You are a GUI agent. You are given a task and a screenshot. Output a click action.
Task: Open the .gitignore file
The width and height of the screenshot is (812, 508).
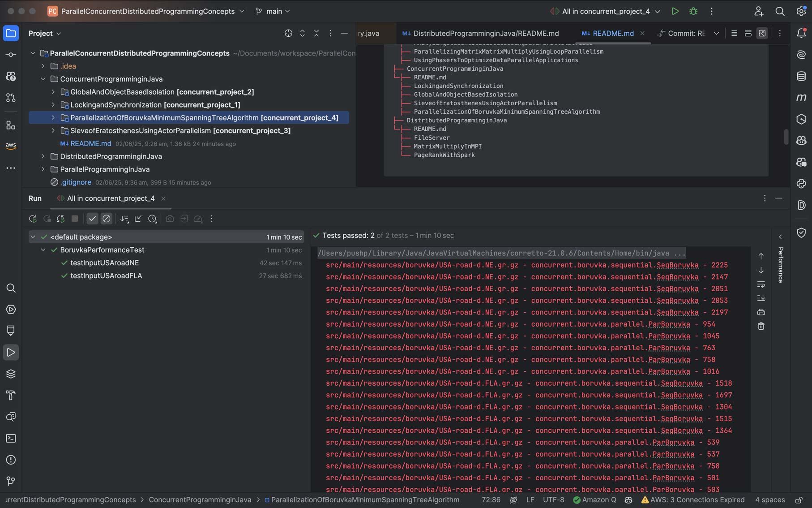[x=76, y=182]
